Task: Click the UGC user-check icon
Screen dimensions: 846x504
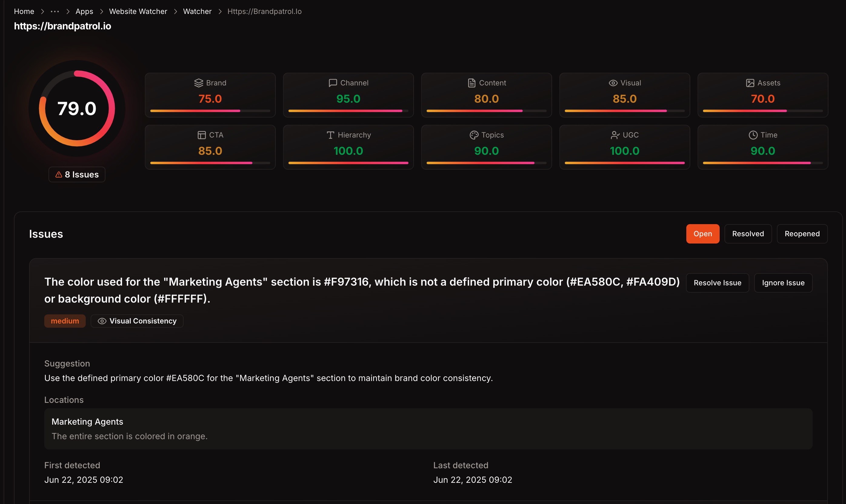Action: point(615,135)
